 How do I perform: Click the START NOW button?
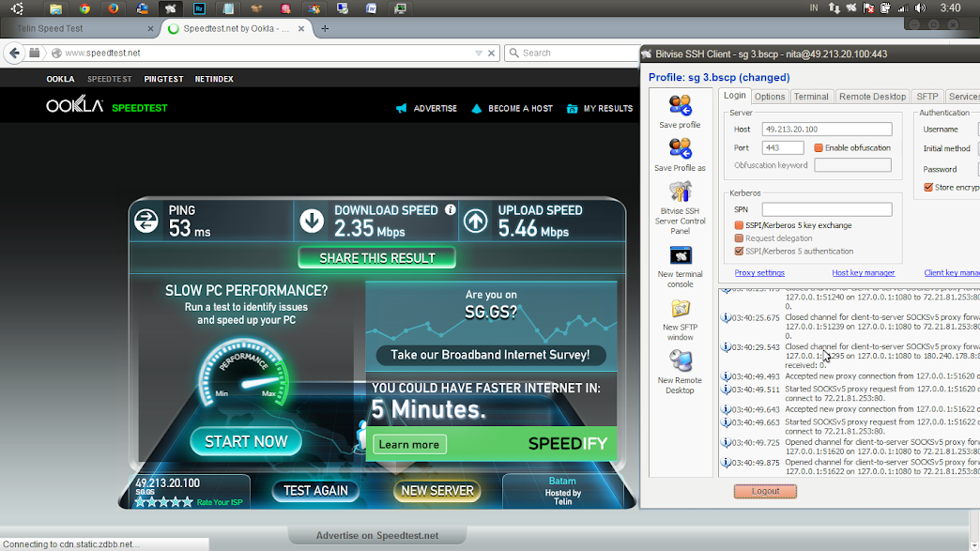(x=246, y=442)
